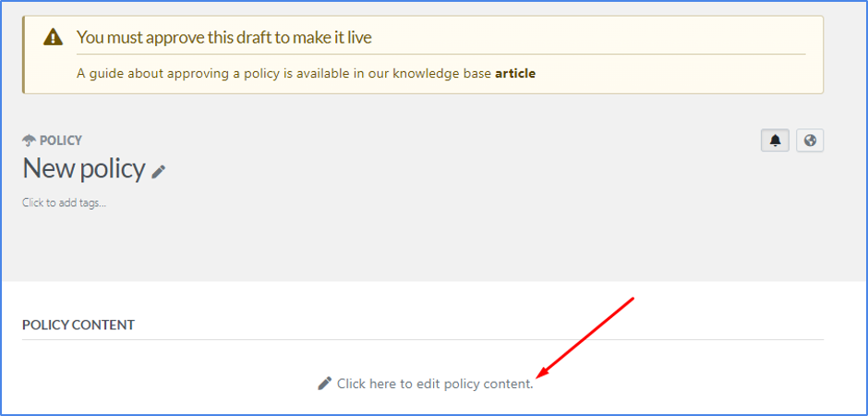868x416 pixels.
Task: Toggle the bell notification button
Action: pos(775,141)
